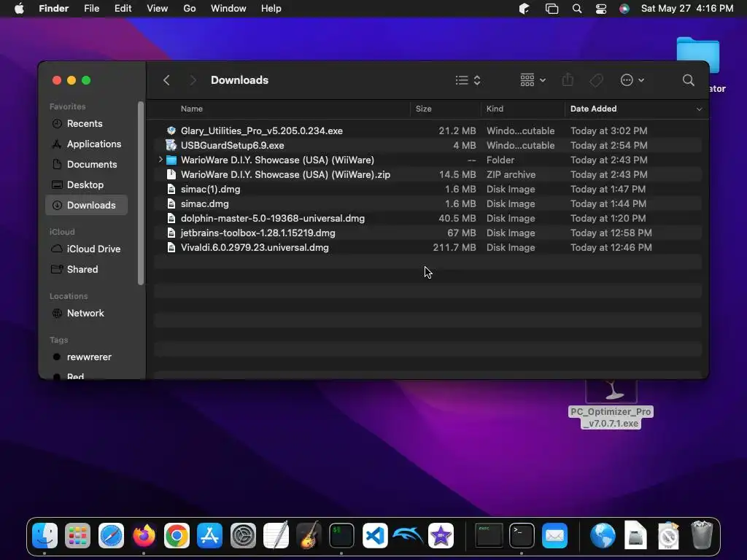Open iCloud Drive in the sidebar
747x560 pixels.
(86, 249)
